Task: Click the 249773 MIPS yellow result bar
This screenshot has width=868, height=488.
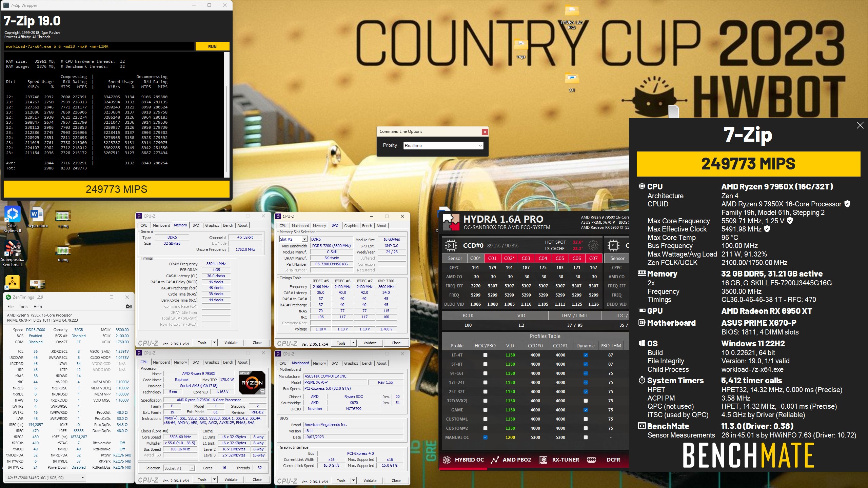Action: coord(116,189)
